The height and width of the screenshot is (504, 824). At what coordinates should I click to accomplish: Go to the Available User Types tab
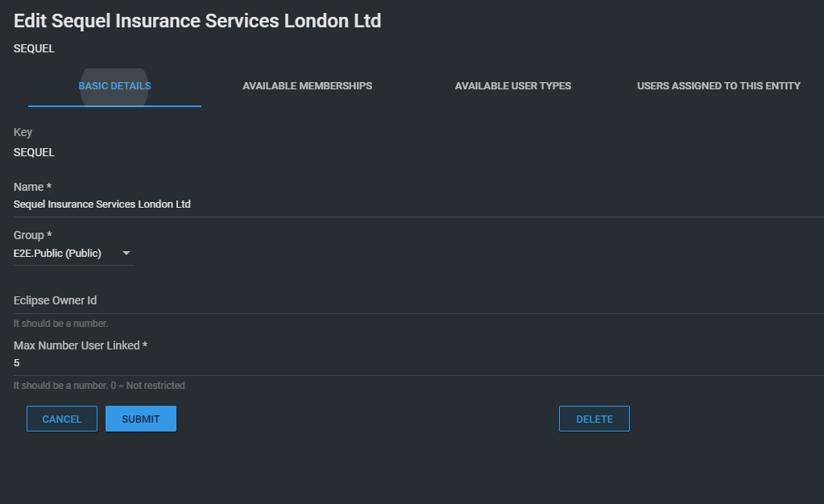[513, 86]
